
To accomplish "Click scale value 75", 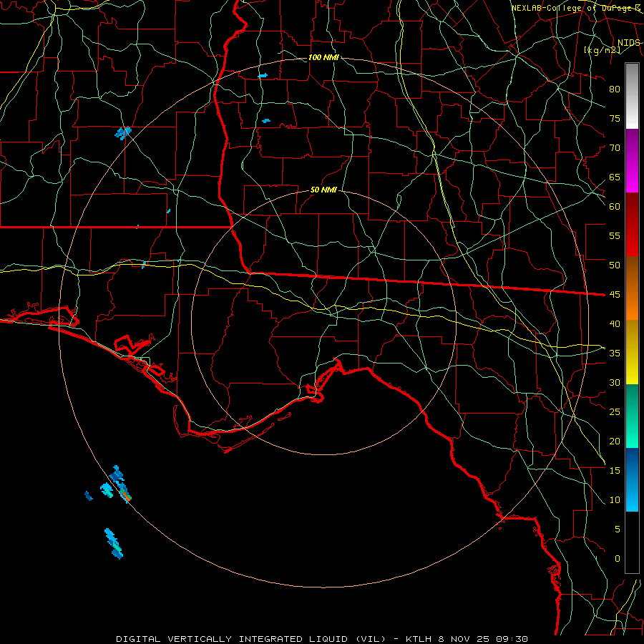I will click(615, 118).
